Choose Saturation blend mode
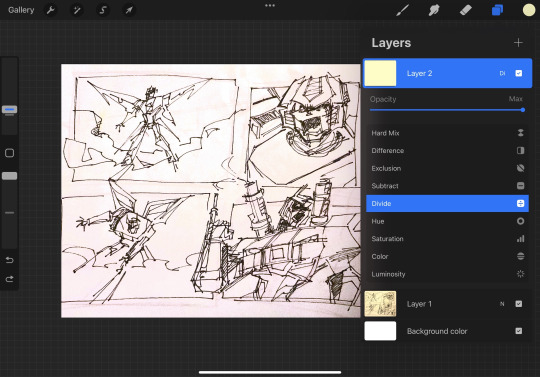540x377 pixels. [x=447, y=239]
